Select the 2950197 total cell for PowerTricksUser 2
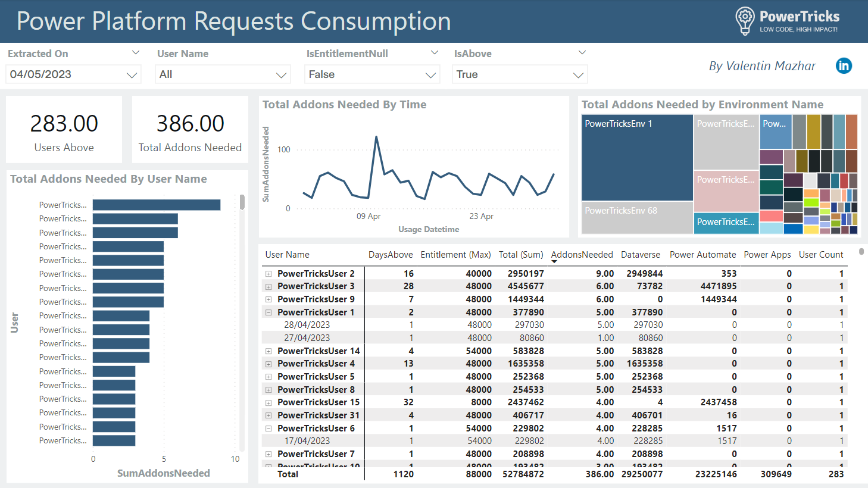The width and height of the screenshot is (868, 488). pos(526,274)
